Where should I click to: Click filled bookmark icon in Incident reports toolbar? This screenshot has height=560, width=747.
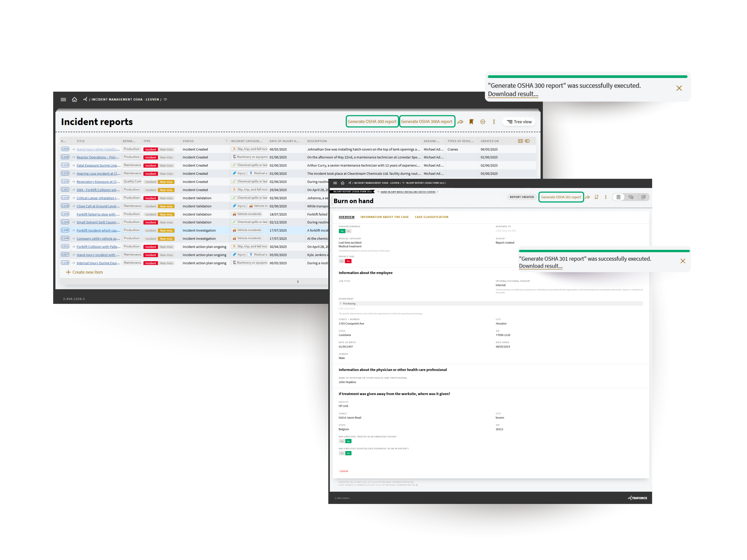point(471,122)
